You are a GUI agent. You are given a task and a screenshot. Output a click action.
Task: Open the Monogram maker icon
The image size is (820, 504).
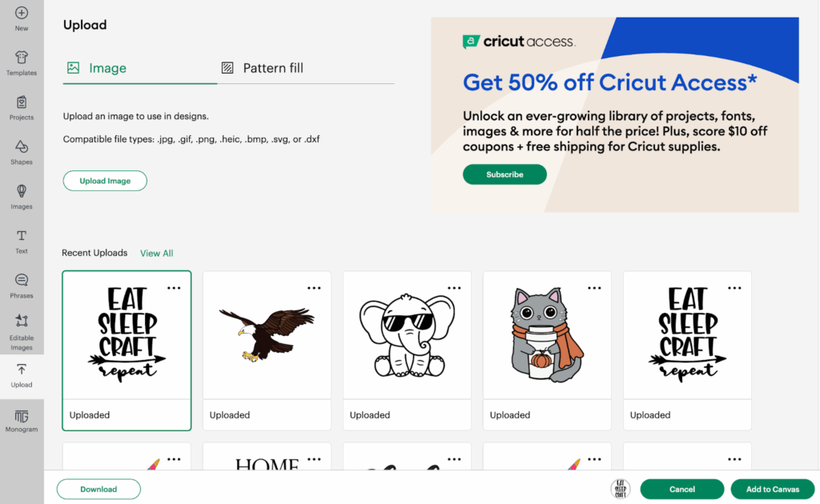[x=22, y=418]
